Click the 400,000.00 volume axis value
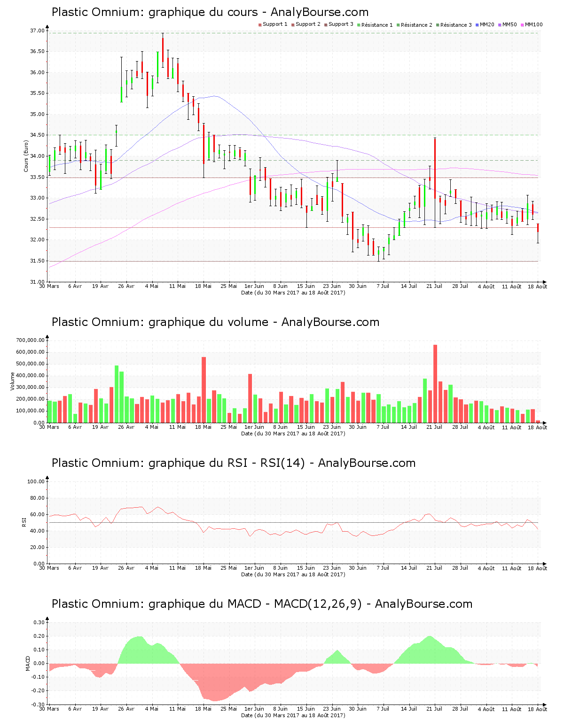This screenshot has width=564, height=728. pos(30,376)
